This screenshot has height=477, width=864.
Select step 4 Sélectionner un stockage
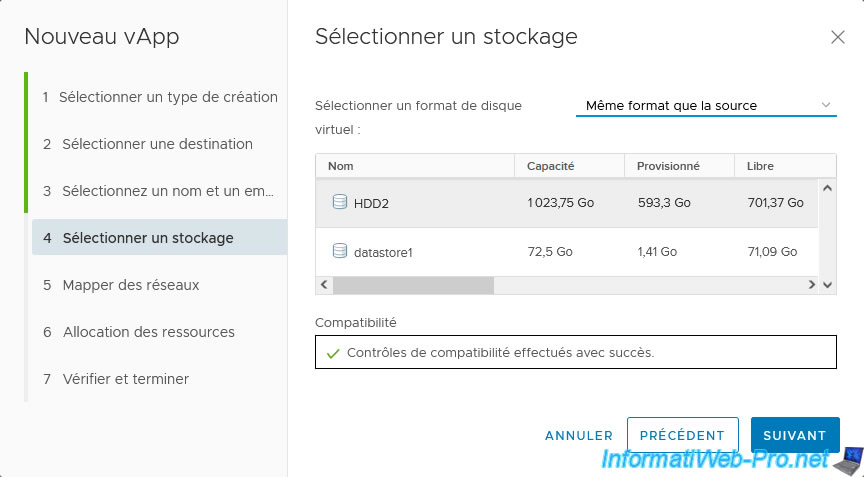[x=148, y=238]
